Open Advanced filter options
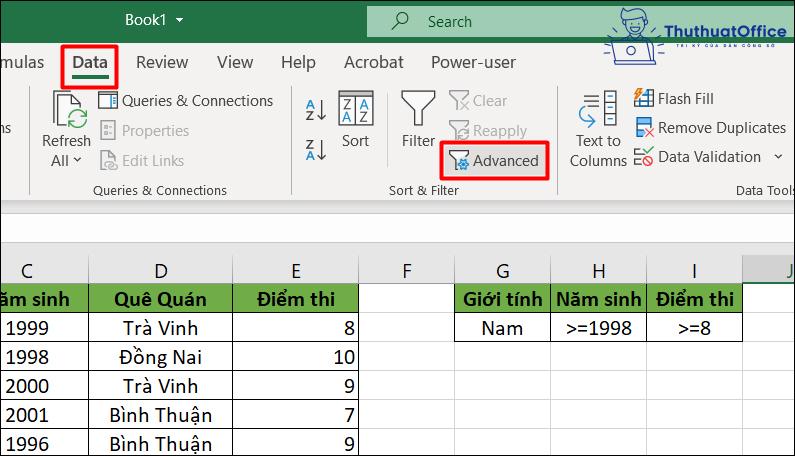The height and width of the screenshot is (456, 795). tap(494, 161)
